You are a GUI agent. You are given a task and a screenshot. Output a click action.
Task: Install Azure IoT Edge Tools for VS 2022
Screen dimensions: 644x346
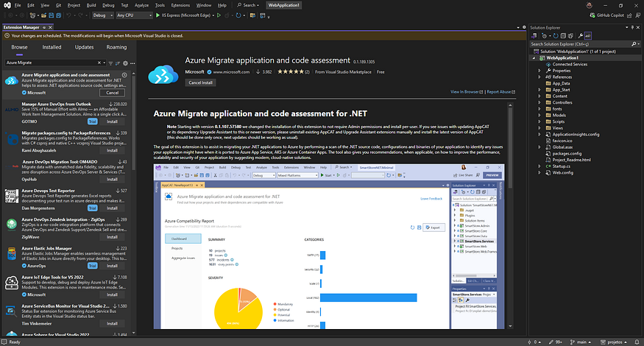(112, 294)
